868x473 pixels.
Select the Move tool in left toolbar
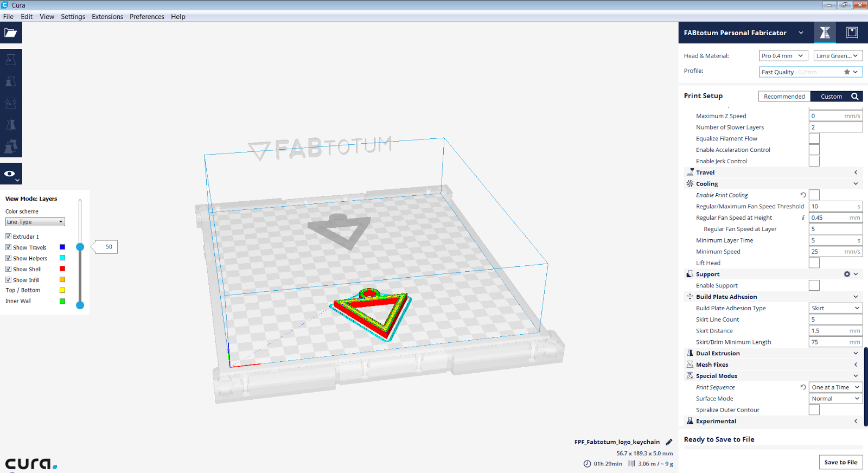click(x=11, y=60)
